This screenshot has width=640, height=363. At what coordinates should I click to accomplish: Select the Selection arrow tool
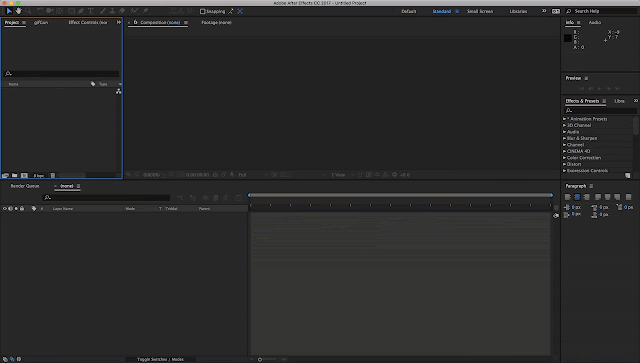(x=9, y=11)
